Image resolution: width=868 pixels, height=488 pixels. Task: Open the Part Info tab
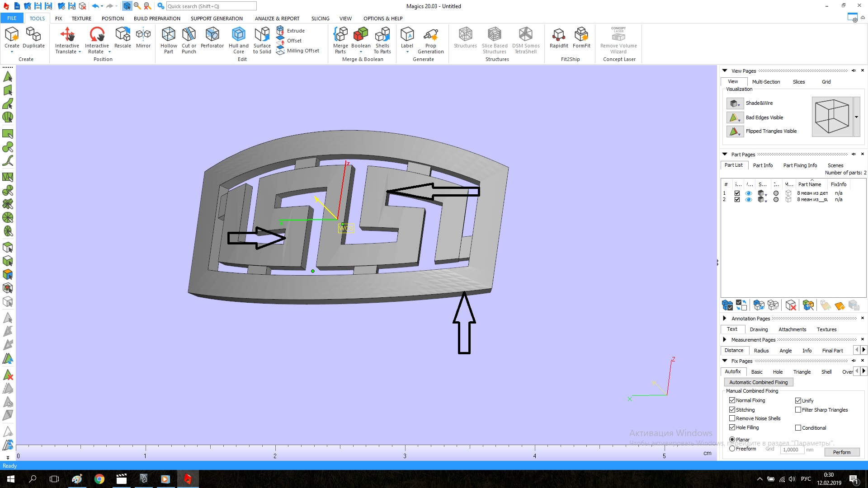[x=763, y=165]
